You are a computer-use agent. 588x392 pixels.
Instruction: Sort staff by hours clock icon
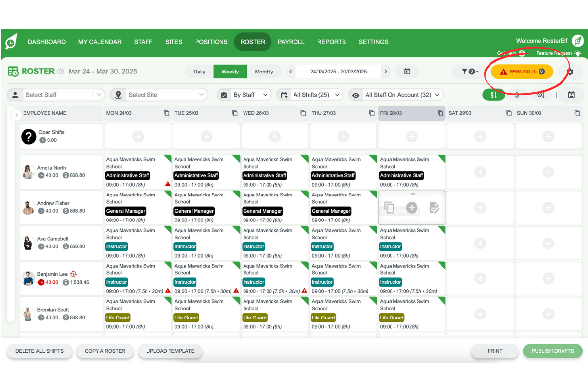(x=540, y=95)
